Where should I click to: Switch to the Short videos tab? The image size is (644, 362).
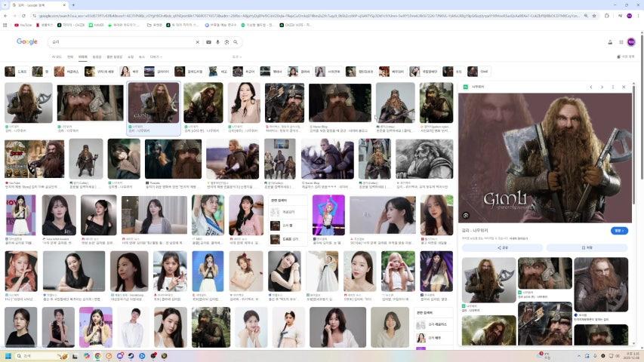point(115,57)
